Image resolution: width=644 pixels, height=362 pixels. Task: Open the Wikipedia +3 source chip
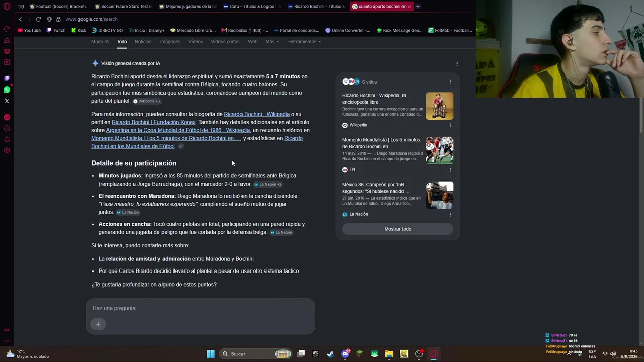pyautogui.click(x=147, y=101)
